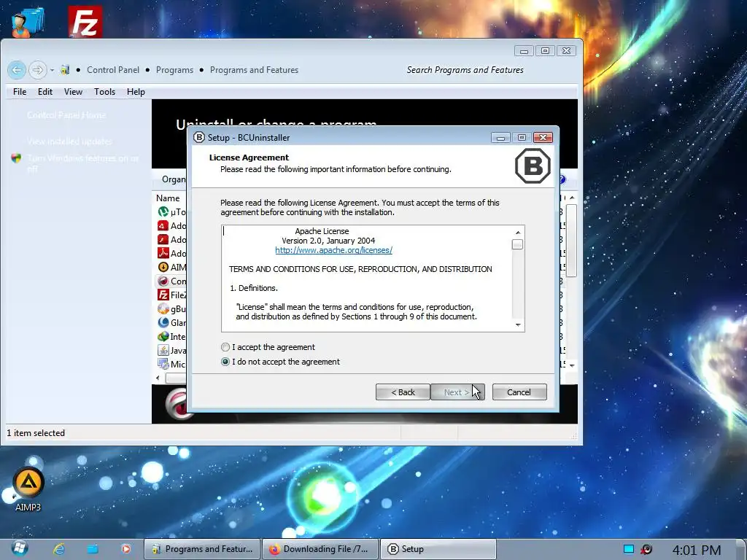Open Windows Explorer from taskbar
This screenshot has width=747, height=560.
pos(93,549)
